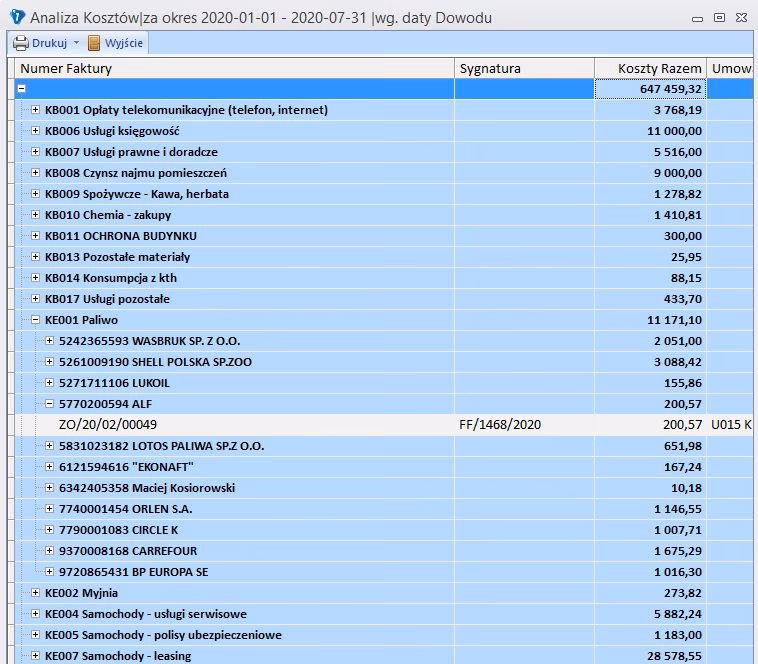The image size is (758, 664).
Task: Click the Drukuj button label
Action: click(49, 43)
